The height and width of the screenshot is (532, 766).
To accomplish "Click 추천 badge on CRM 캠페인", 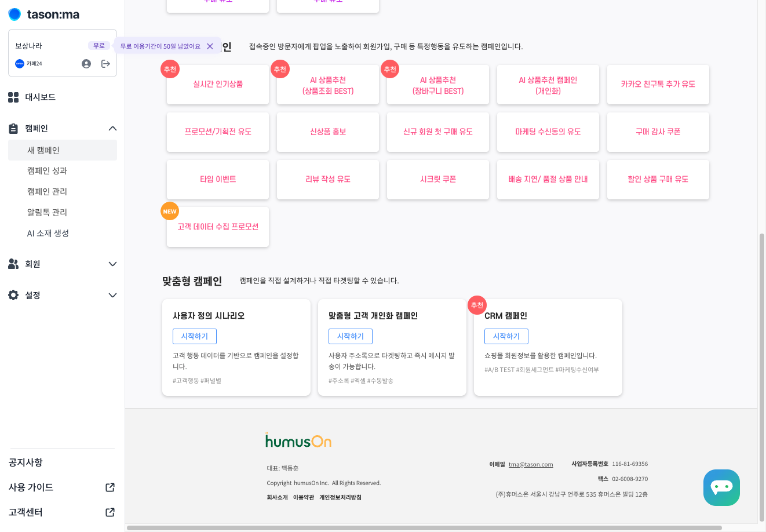I will click(x=477, y=305).
